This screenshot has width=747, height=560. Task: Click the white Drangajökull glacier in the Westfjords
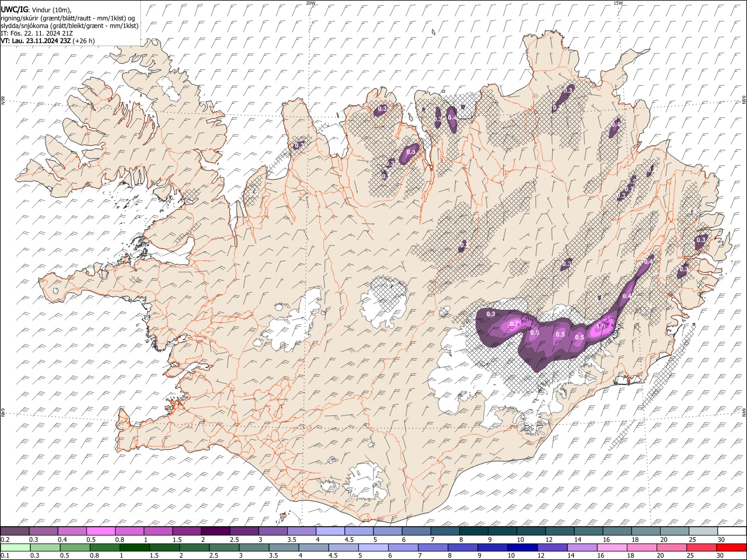(168, 87)
